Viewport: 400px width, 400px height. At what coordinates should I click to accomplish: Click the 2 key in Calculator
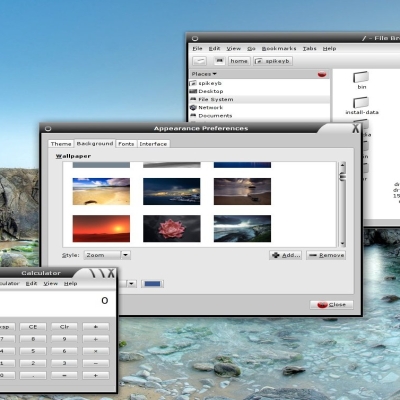33,363
